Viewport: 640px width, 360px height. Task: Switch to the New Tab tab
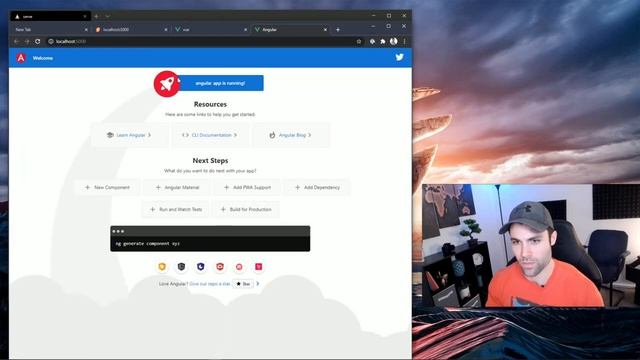pos(51,30)
